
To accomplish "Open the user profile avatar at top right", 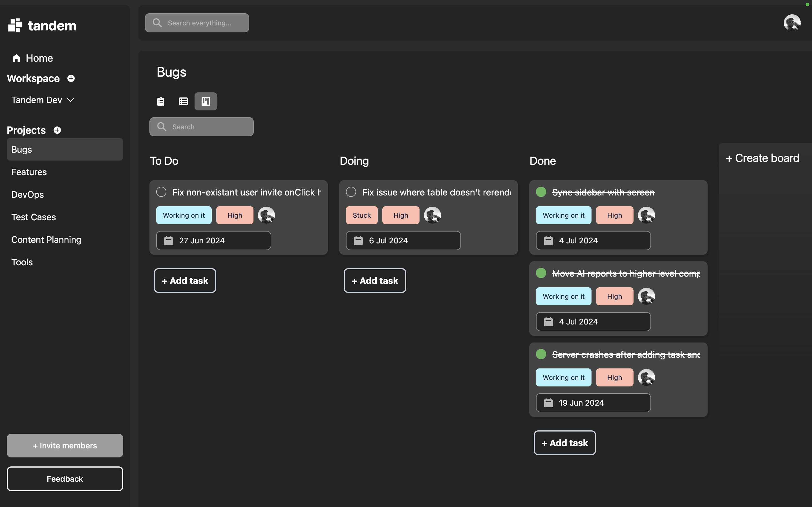I will pos(792,23).
